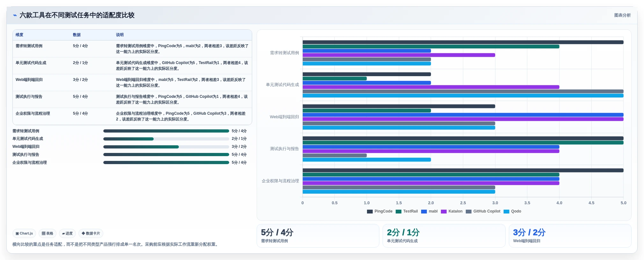The image size is (644, 260).
Task: Toggle the TestRail legend item
Action: (x=407, y=211)
